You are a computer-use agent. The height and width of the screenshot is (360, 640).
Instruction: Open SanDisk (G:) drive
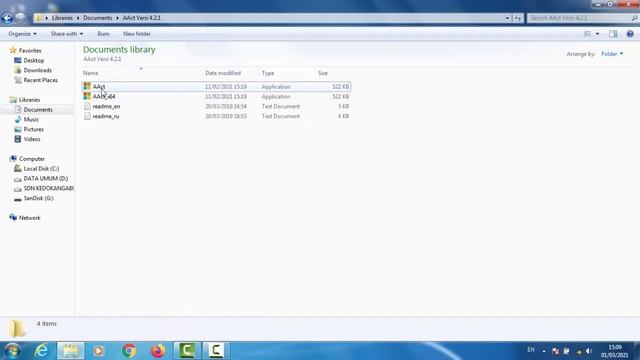point(38,198)
